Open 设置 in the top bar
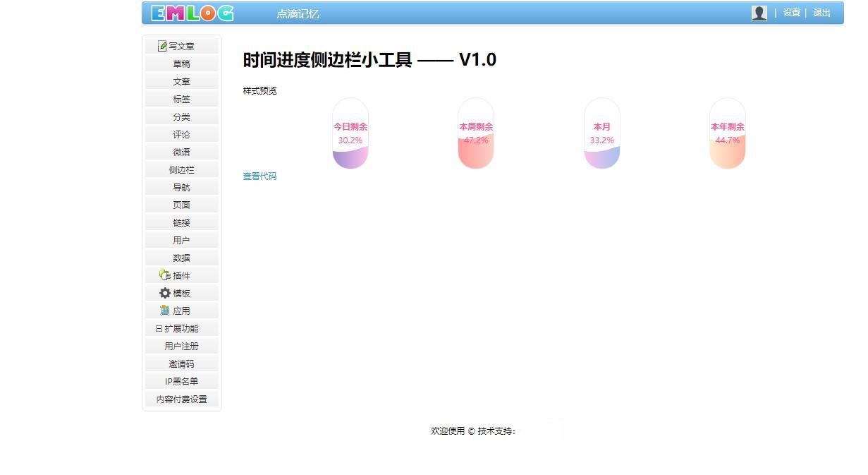The width and height of the screenshot is (868, 475). (x=791, y=13)
